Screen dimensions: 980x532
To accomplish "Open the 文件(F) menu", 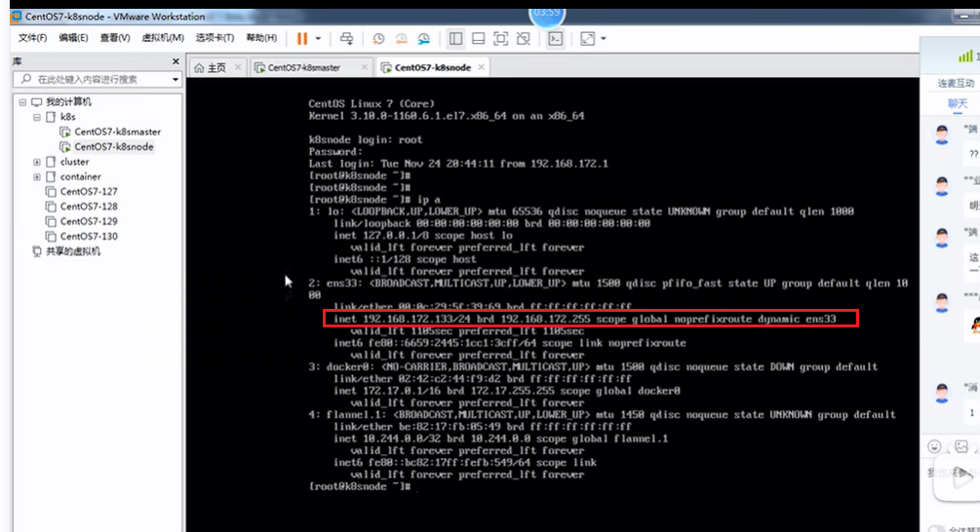I will [32, 38].
